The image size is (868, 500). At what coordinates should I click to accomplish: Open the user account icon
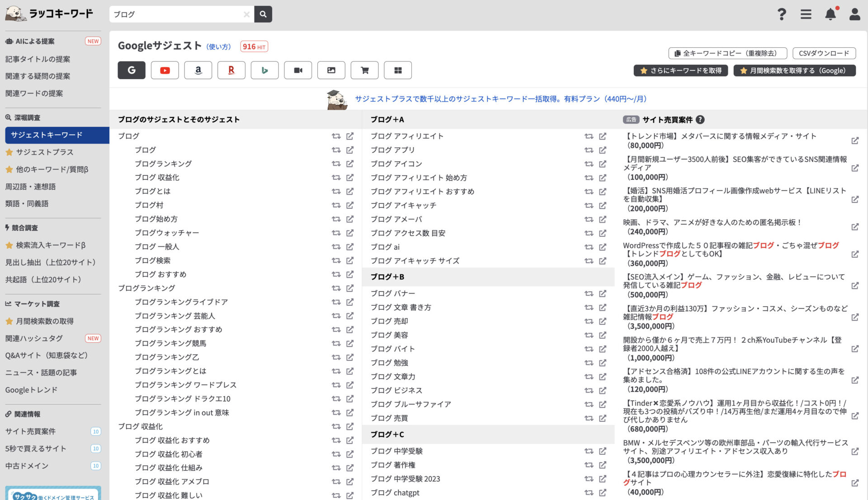click(x=854, y=14)
